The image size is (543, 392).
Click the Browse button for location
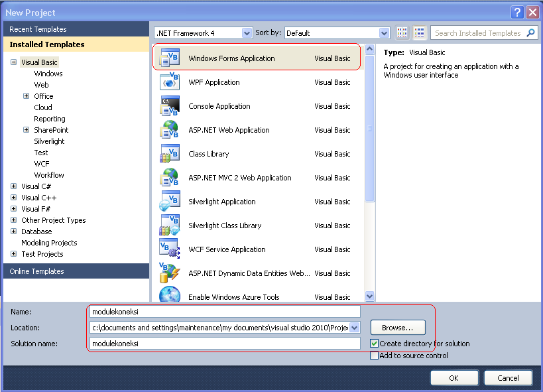point(397,327)
